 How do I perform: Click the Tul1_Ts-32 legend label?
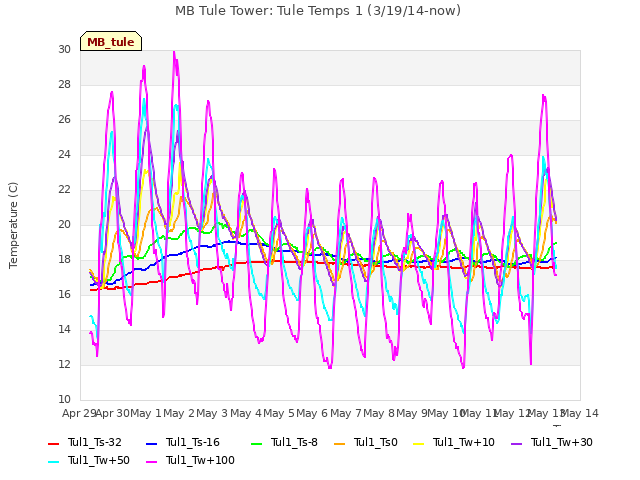pyautogui.click(x=95, y=442)
